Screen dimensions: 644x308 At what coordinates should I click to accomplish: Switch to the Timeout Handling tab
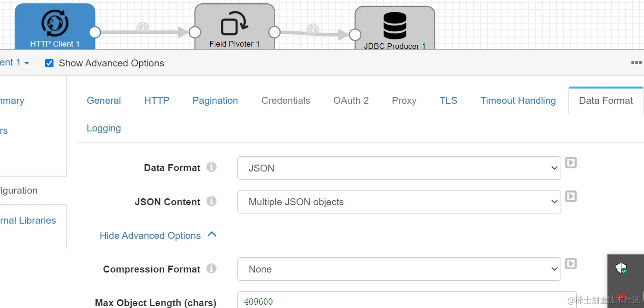[x=518, y=101]
